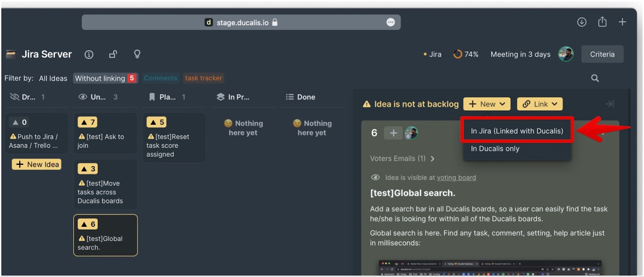Screen dimensions: 644x277
Task: Click the browser share icon
Action: click(602, 22)
